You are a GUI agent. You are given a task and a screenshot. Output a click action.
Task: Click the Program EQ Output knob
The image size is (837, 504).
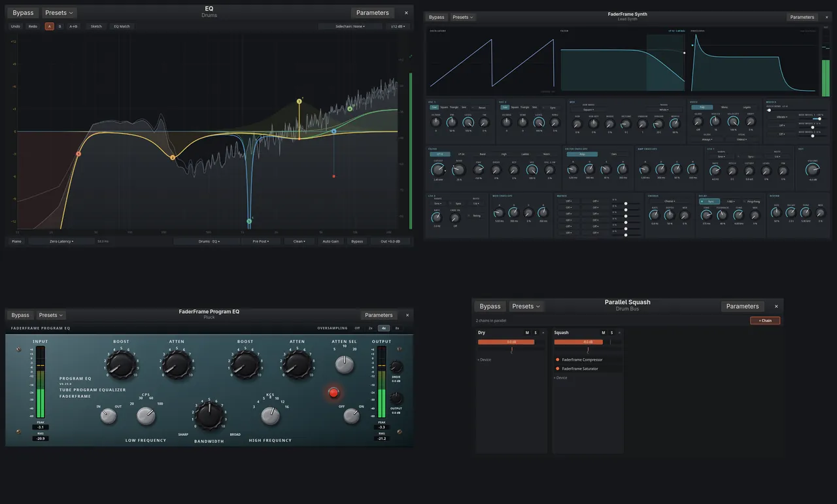point(396,397)
